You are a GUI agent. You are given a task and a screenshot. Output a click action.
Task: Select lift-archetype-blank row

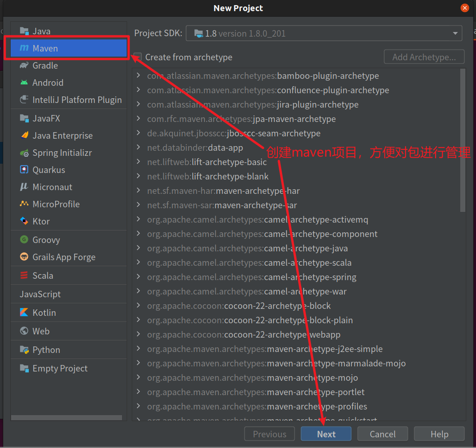[x=296, y=176]
